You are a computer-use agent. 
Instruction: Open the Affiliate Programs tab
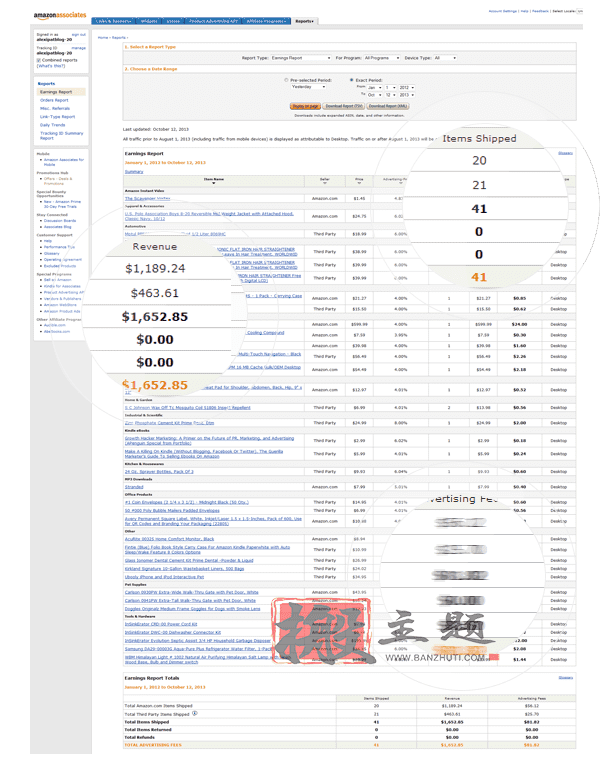pos(266,21)
